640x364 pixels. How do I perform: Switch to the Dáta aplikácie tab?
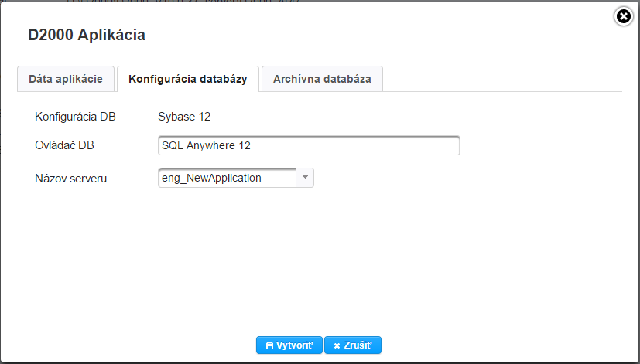[66, 79]
